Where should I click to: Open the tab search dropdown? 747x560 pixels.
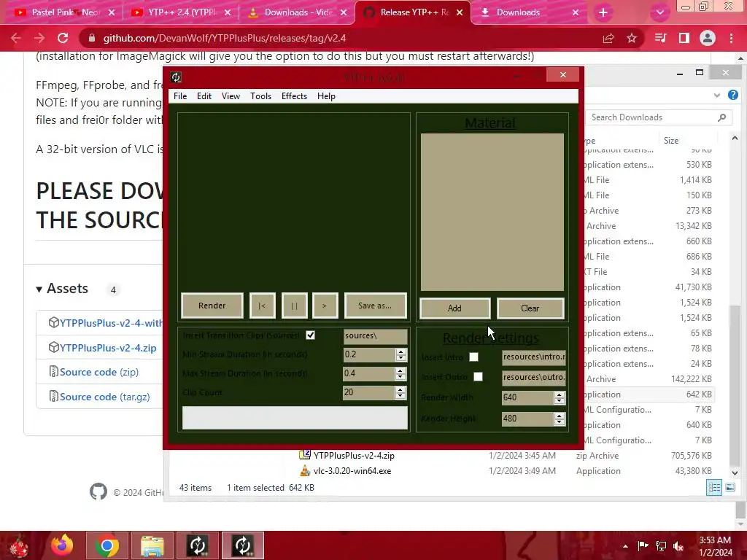point(659,13)
